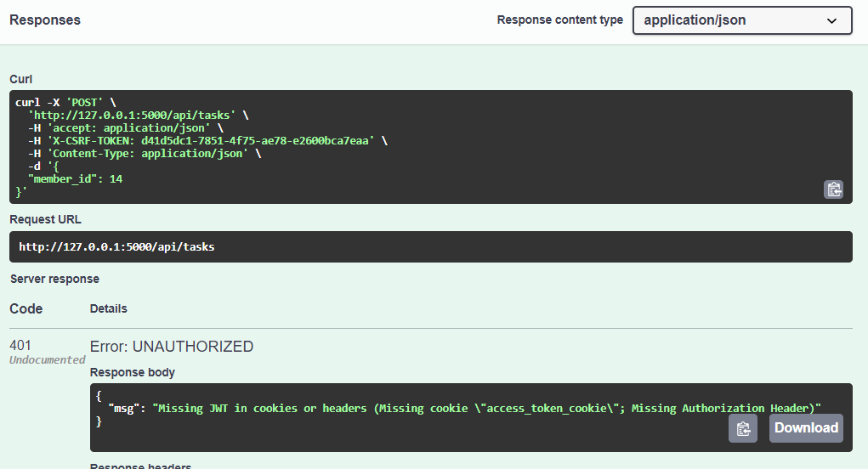The height and width of the screenshot is (469, 868).
Task: Click the Details column header
Action: click(108, 308)
